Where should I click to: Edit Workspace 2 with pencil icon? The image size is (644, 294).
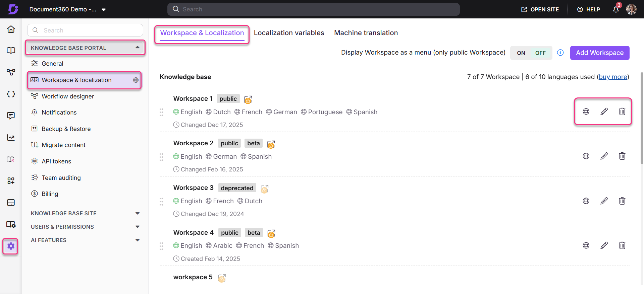(604, 156)
